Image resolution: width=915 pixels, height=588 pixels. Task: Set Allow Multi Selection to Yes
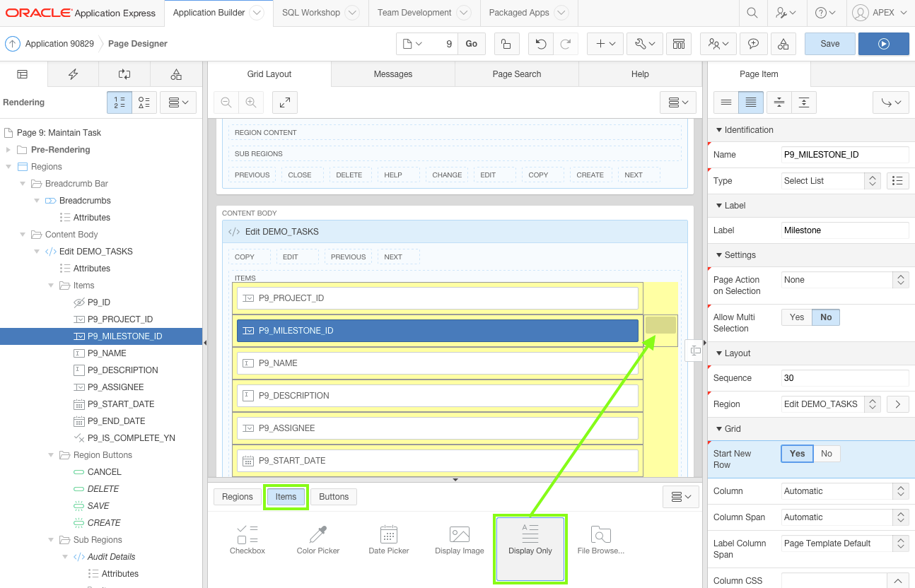click(x=797, y=317)
